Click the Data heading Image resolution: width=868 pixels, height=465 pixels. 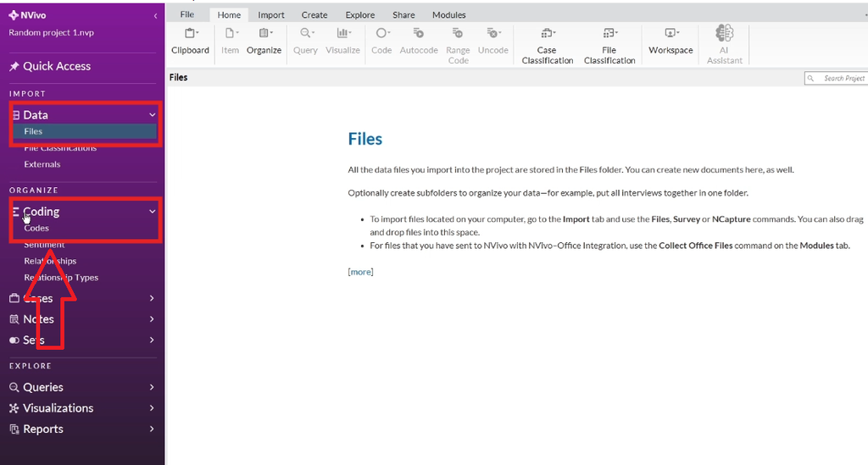(36, 115)
